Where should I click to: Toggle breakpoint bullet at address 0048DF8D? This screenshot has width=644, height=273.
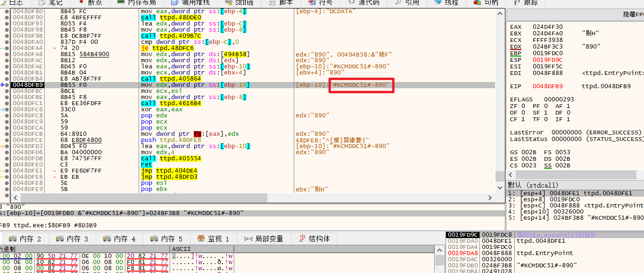coord(7,11)
